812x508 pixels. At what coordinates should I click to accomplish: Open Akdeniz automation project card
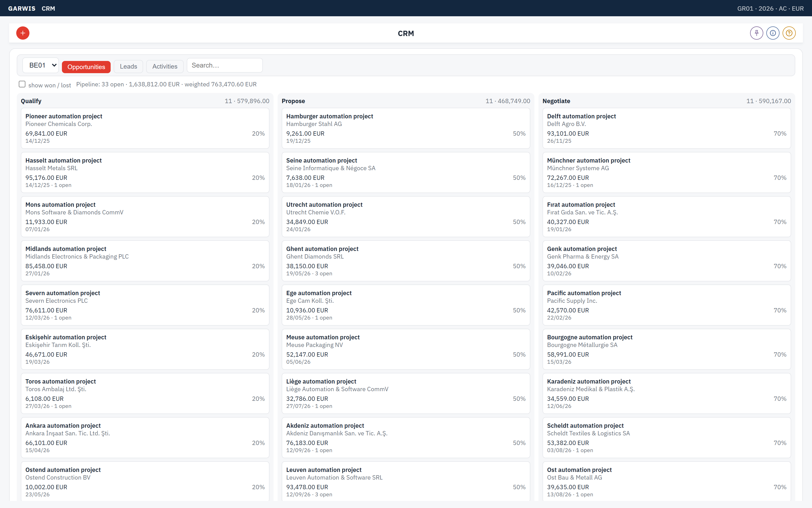tap(406, 437)
